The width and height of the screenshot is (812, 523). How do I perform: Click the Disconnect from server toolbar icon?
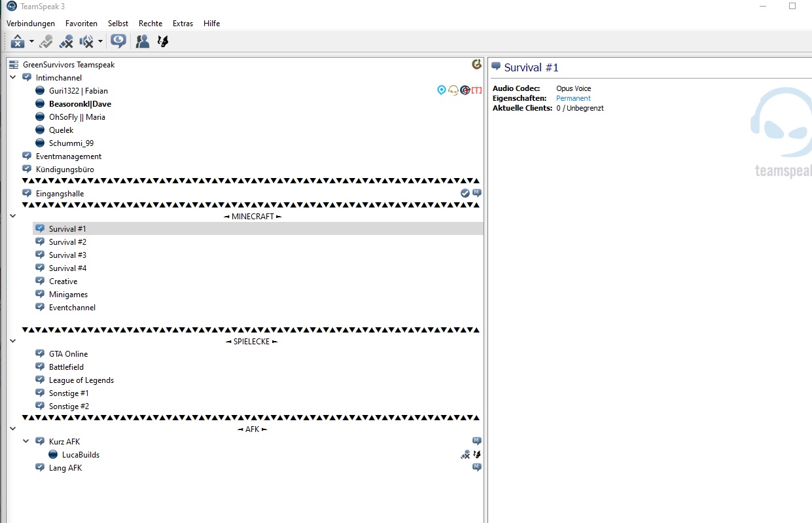[18, 42]
